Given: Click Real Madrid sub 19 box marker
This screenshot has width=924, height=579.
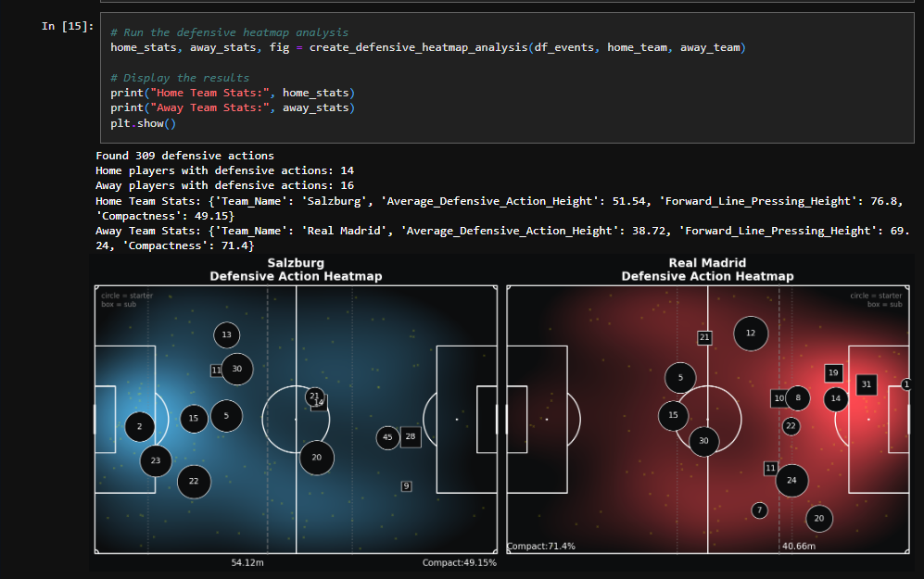Looking at the screenshot, I should tap(833, 372).
